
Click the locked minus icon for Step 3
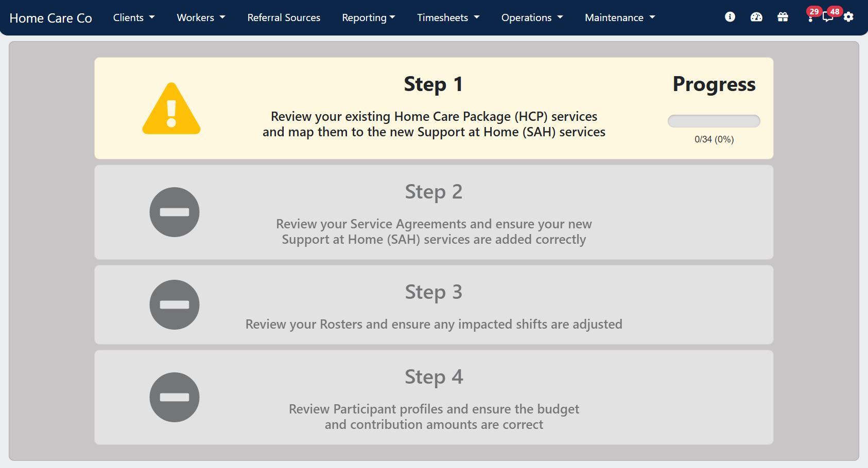(175, 304)
